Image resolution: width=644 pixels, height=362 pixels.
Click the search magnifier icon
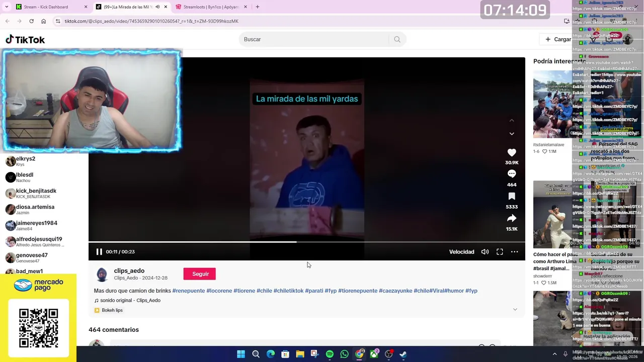tap(397, 39)
